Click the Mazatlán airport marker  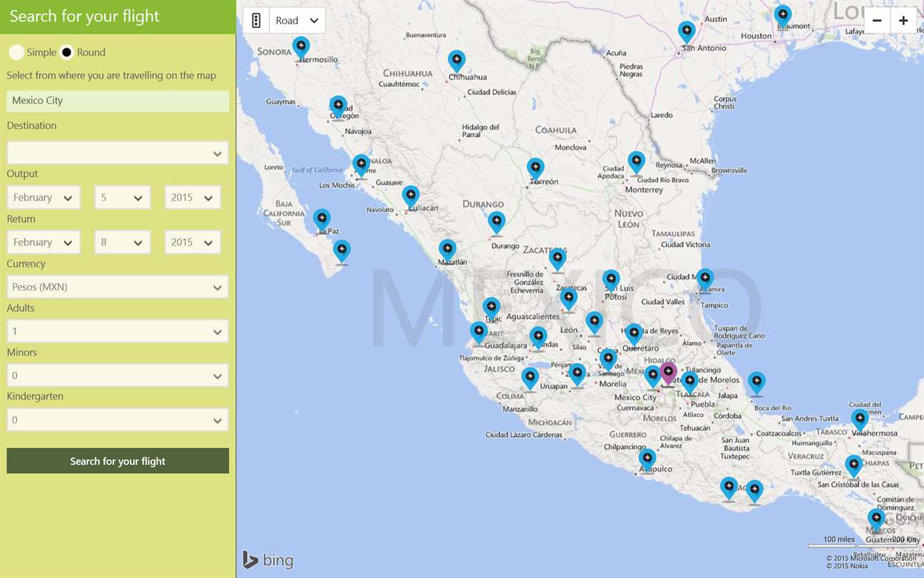pyautogui.click(x=447, y=251)
